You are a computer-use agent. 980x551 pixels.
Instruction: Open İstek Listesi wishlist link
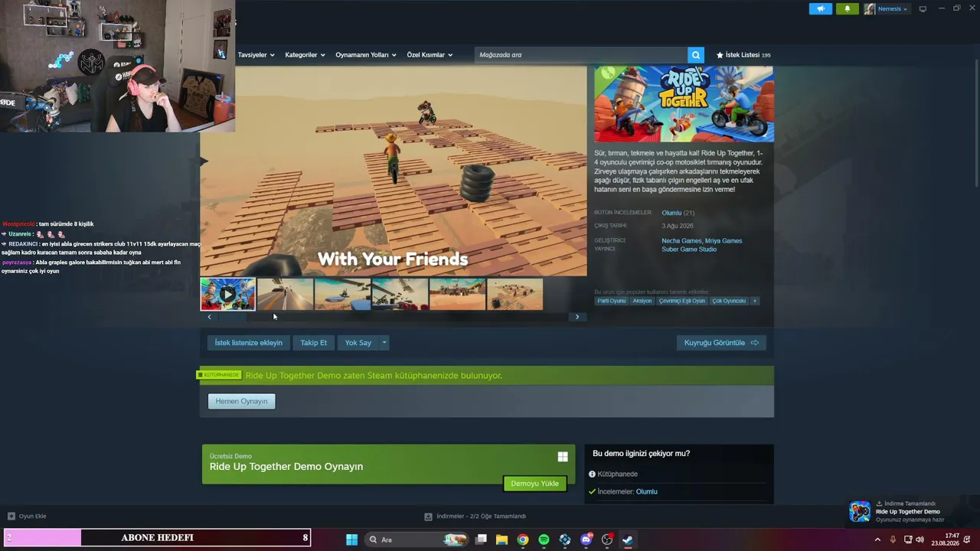[x=743, y=55]
